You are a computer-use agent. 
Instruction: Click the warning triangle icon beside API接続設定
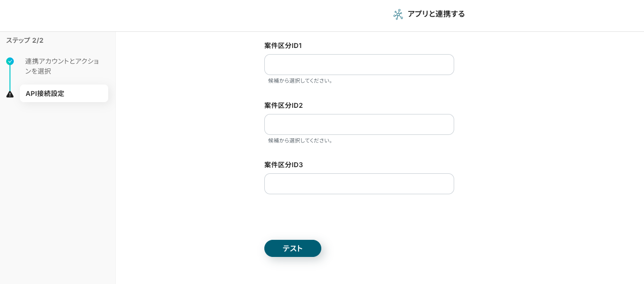coord(10,94)
